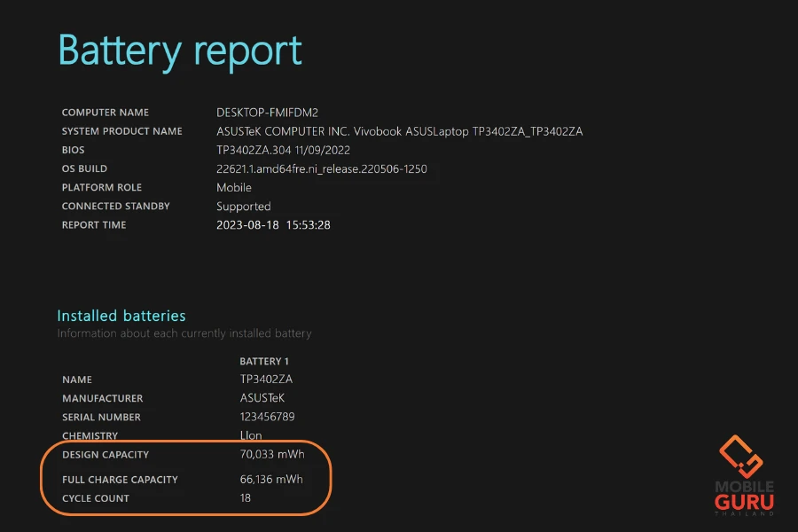
Task: Select the manufacturer ASUSTeK value
Action: (x=262, y=398)
